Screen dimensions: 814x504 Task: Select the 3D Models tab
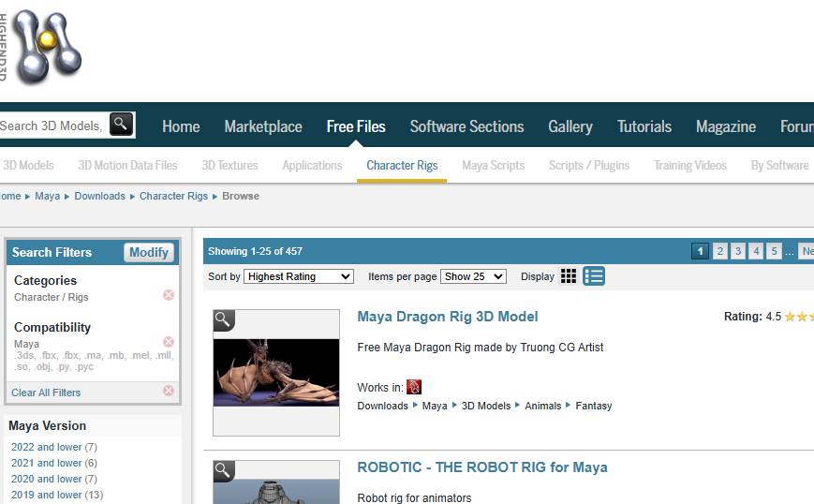[28, 166]
